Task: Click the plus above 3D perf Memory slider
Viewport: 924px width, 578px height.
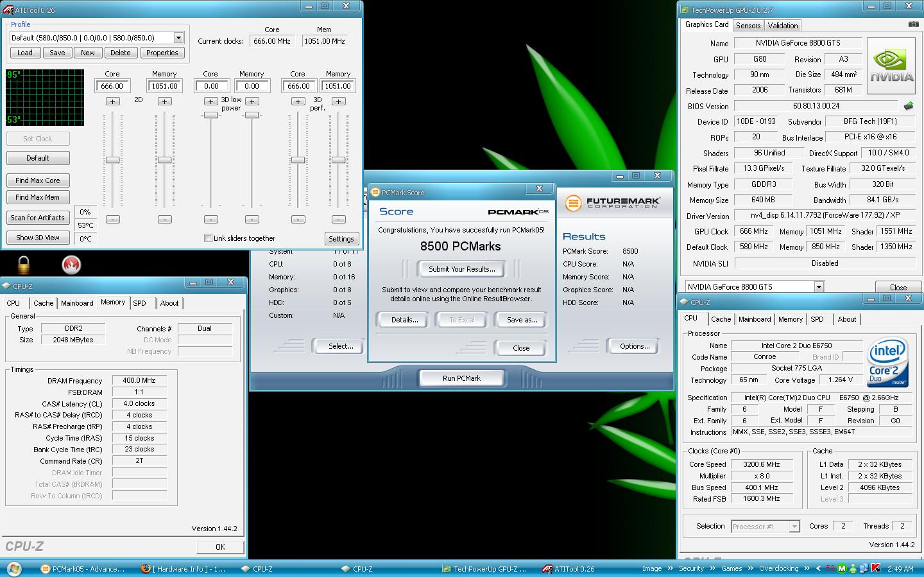Action: (x=338, y=101)
